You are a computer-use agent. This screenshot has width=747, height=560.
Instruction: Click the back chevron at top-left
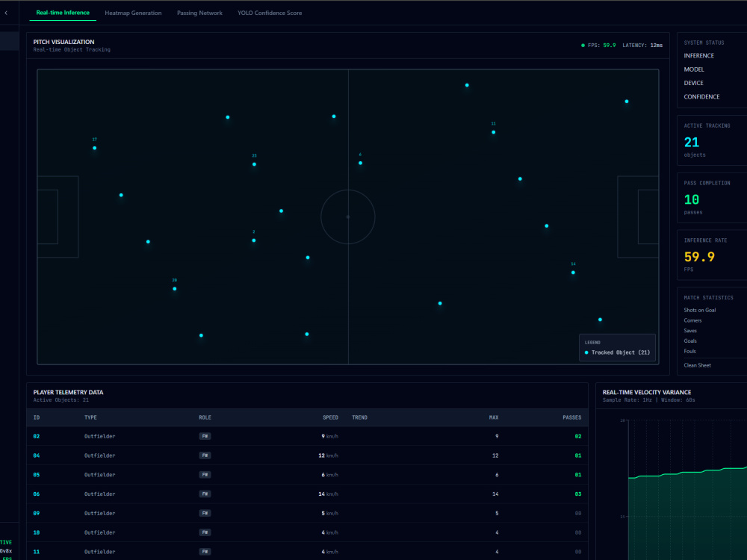[x=6, y=13]
